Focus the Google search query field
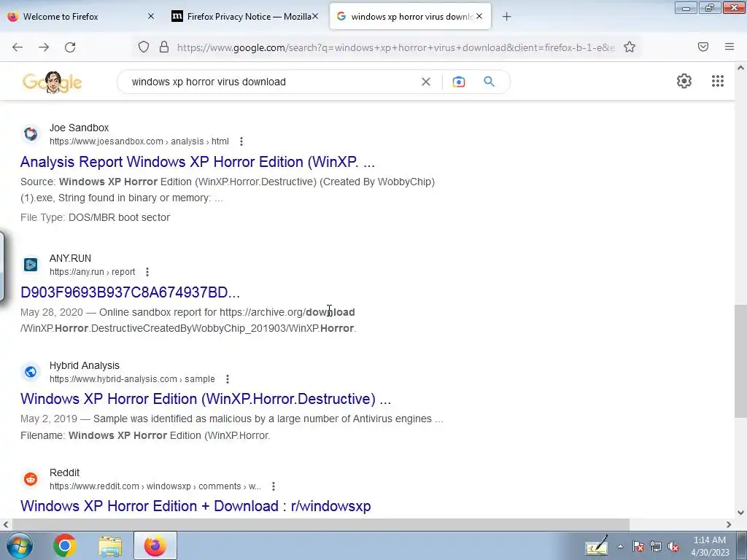The height and width of the screenshot is (560, 747). point(271,82)
